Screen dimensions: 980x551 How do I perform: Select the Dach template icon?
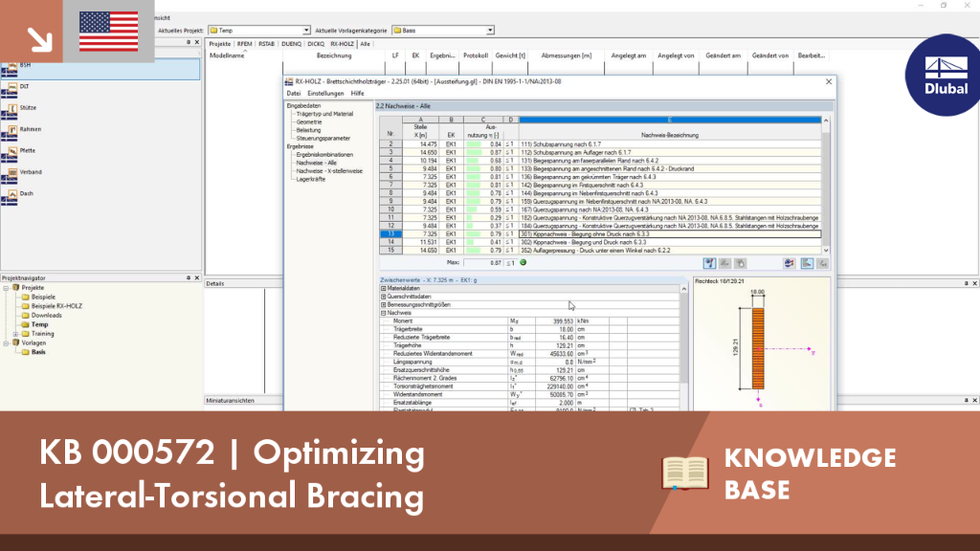pyautogui.click(x=10, y=197)
